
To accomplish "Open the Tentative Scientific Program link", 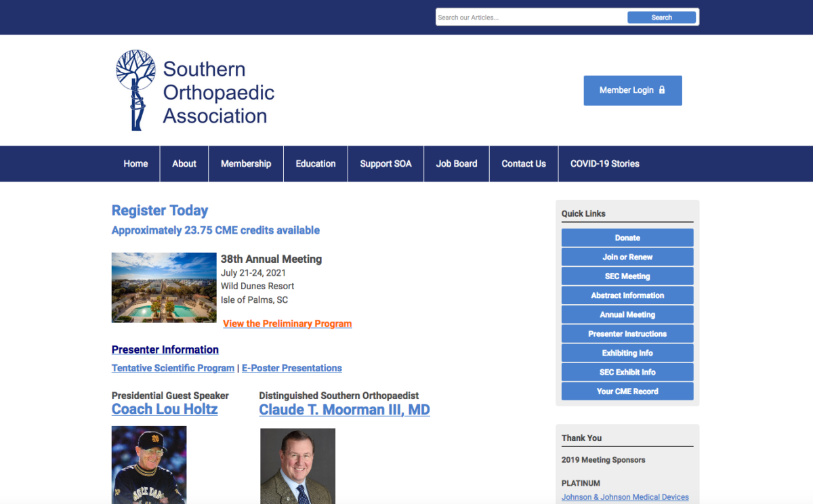I will [x=173, y=368].
